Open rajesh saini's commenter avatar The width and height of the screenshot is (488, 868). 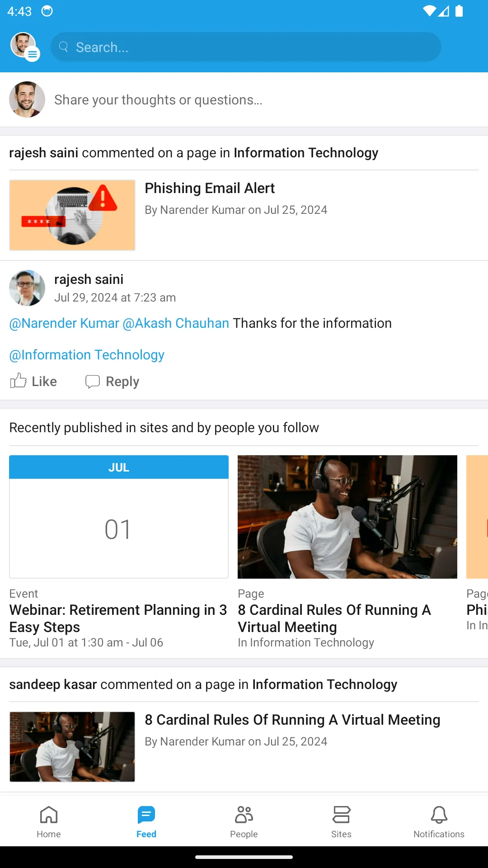tap(27, 288)
